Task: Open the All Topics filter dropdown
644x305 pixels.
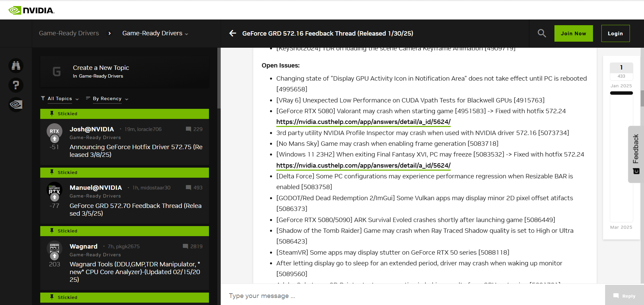Action: pos(60,98)
